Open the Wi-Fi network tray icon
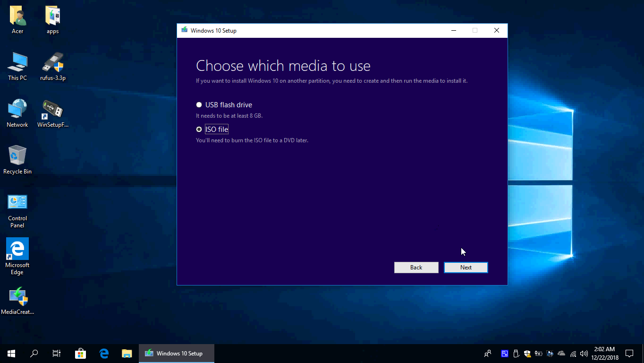 point(573,354)
